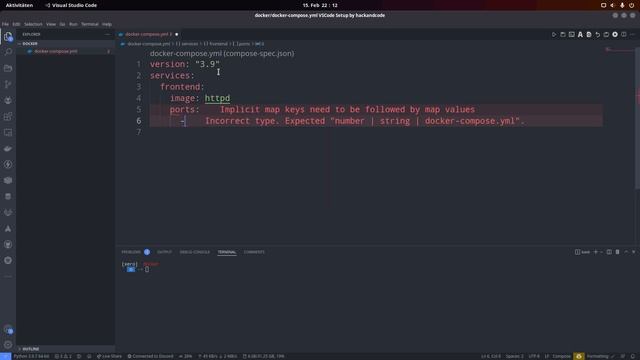Open the notifications bell in status bar
The width and height of the screenshot is (640, 360).
(632, 356)
